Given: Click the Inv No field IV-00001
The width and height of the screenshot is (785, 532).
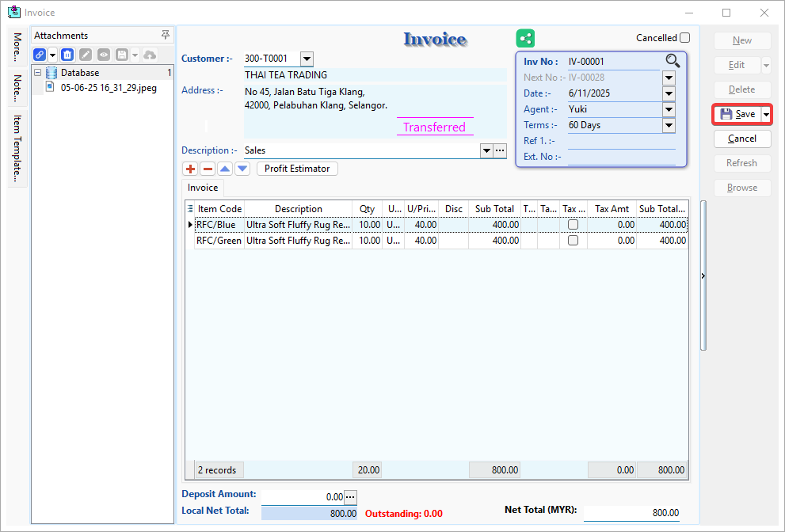Looking at the screenshot, I should tap(614, 62).
